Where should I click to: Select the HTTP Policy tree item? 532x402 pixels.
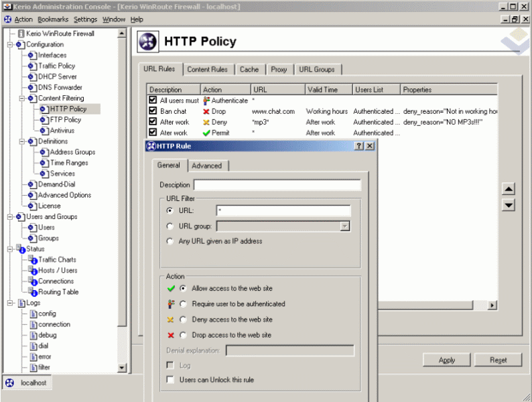point(68,109)
